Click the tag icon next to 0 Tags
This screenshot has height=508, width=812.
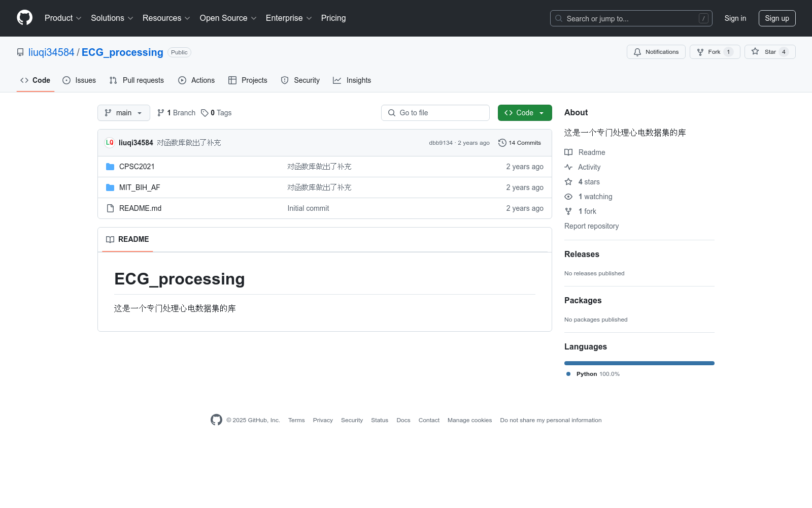pyautogui.click(x=205, y=113)
